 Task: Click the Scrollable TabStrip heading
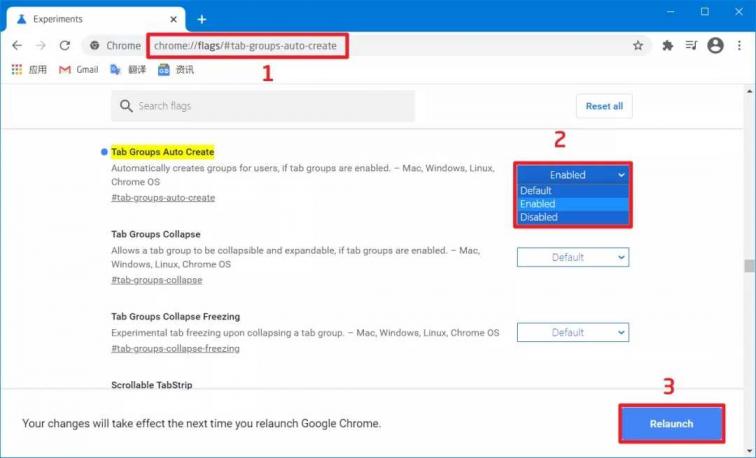click(x=152, y=385)
